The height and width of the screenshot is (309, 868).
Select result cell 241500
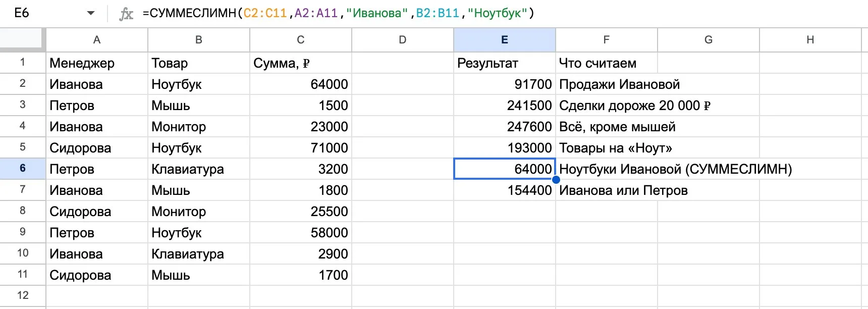coord(505,106)
